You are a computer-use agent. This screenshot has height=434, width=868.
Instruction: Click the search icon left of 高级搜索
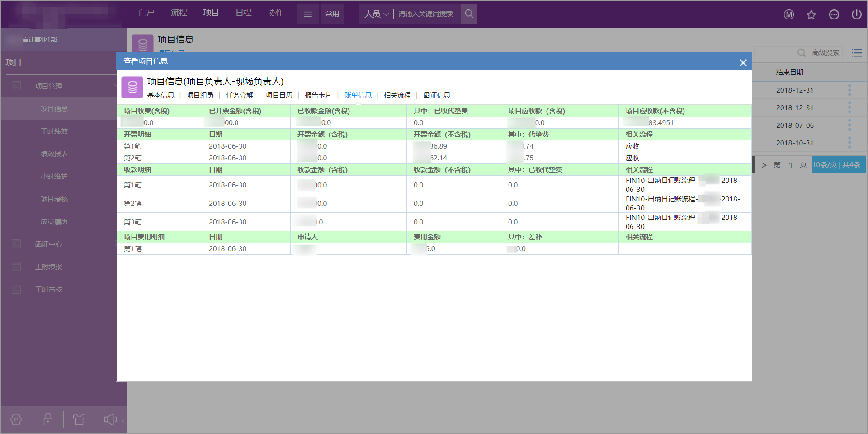(802, 53)
